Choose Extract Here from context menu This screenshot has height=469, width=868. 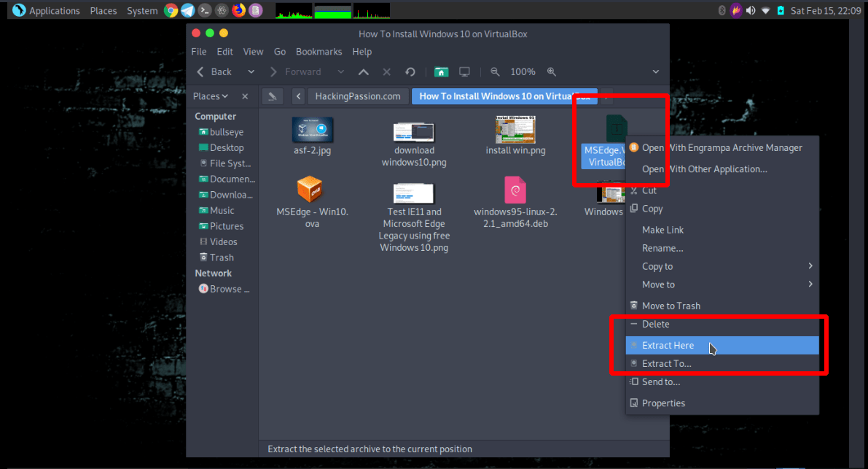[722, 346]
